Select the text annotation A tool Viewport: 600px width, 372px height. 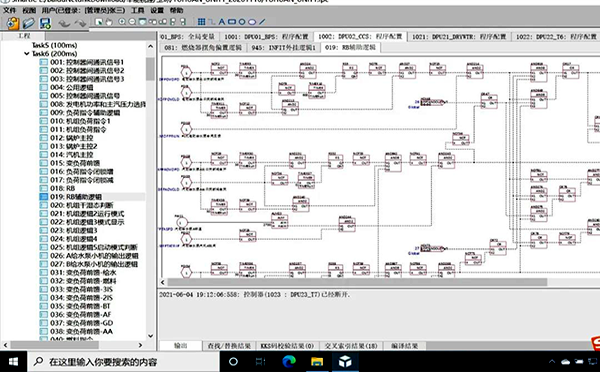point(222,22)
